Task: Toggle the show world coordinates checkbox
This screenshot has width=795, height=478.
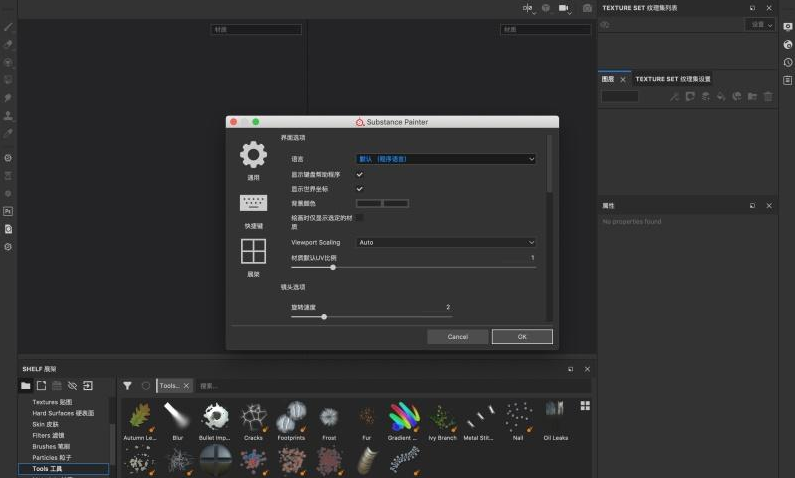Action: click(x=359, y=189)
